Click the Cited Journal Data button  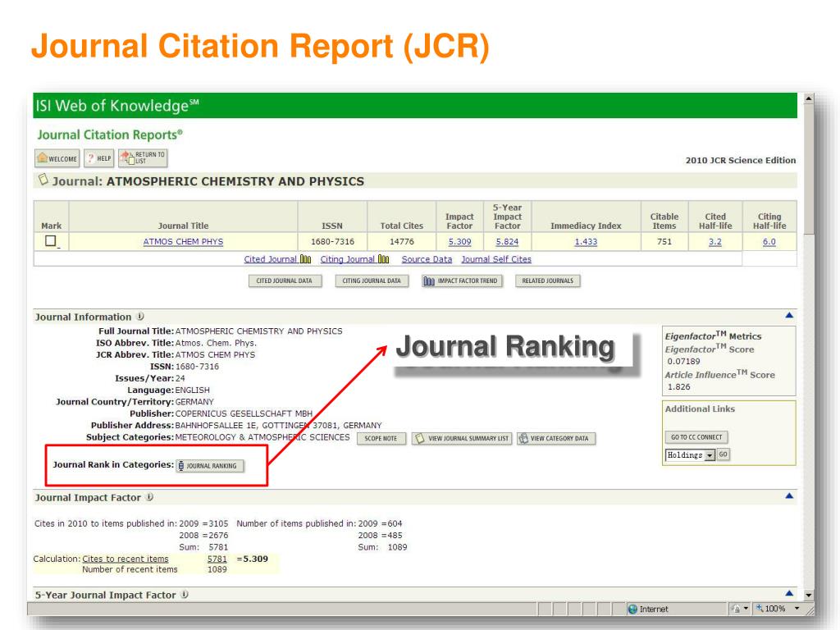pos(285,281)
